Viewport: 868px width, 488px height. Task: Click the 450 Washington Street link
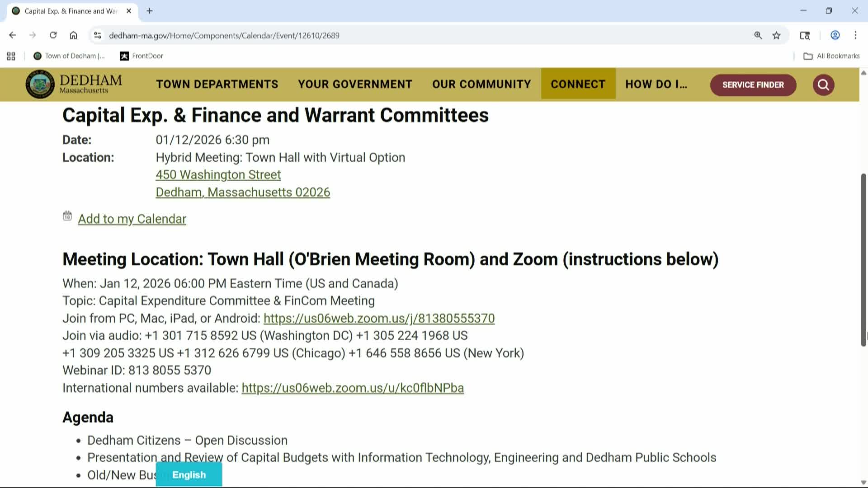(x=218, y=174)
